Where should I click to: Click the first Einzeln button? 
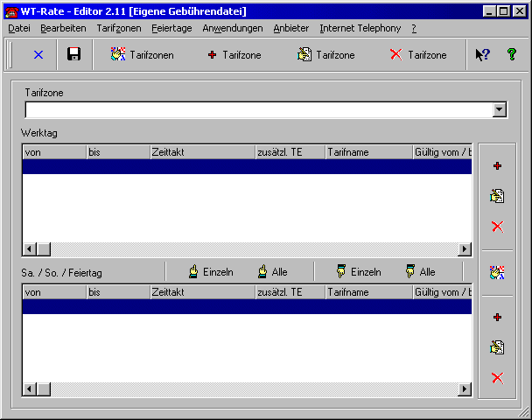[210, 272]
